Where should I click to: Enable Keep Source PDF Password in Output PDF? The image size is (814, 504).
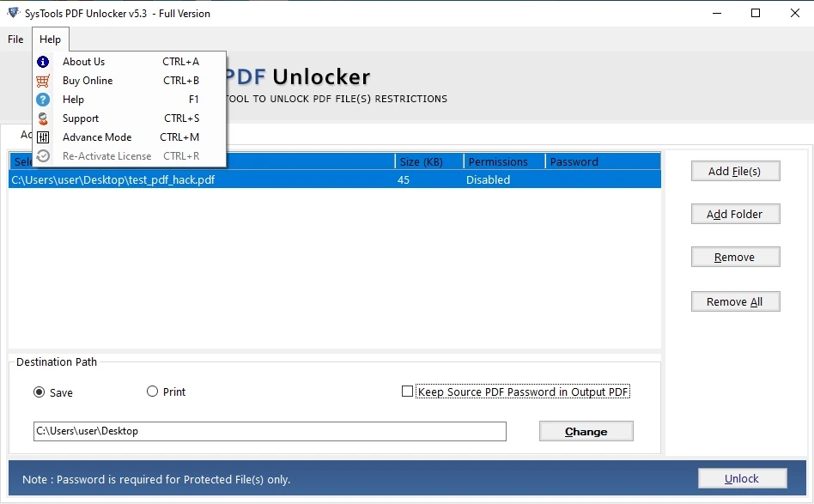[x=408, y=392]
